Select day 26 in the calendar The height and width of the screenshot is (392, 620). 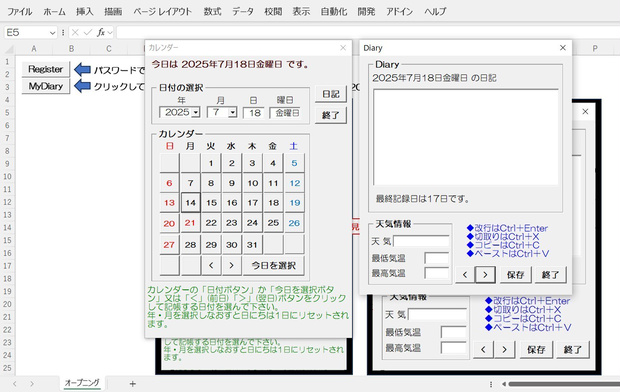294,223
